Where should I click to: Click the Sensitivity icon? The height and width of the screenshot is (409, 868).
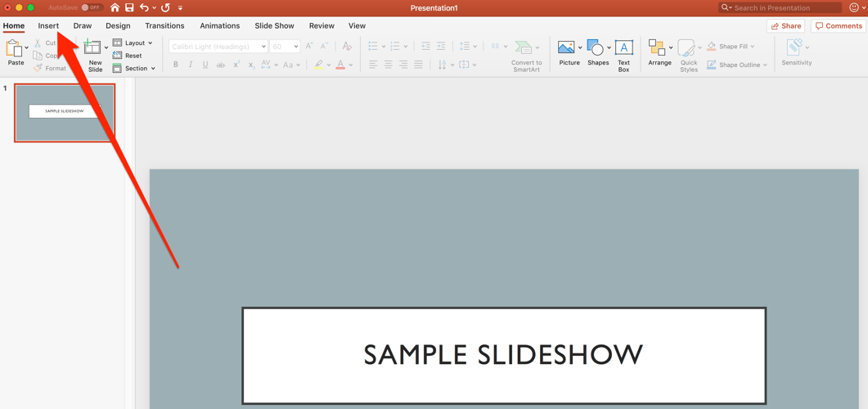tap(795, 47)
